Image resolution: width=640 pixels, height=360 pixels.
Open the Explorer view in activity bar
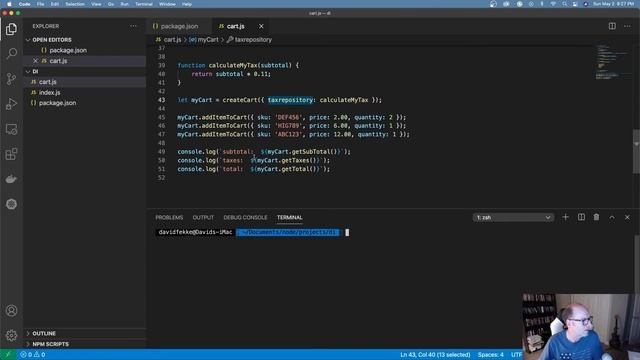coord(11,29)
